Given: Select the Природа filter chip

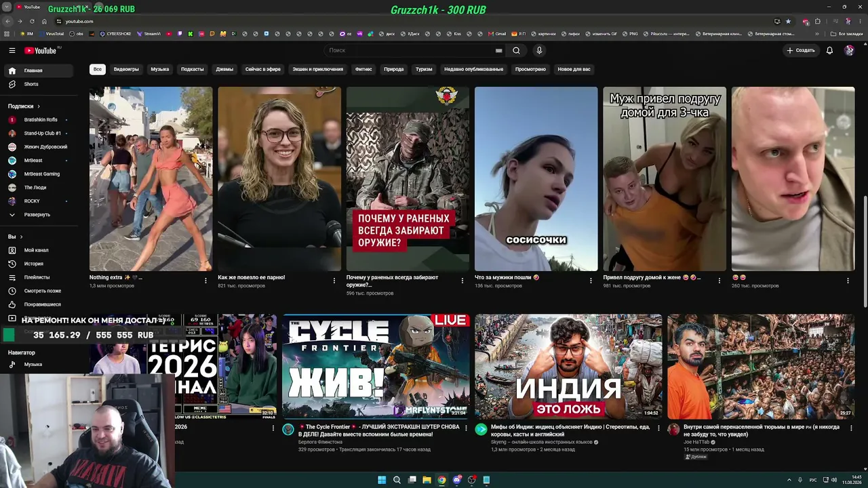Looking at the screenshot, I should pos(394,69).
